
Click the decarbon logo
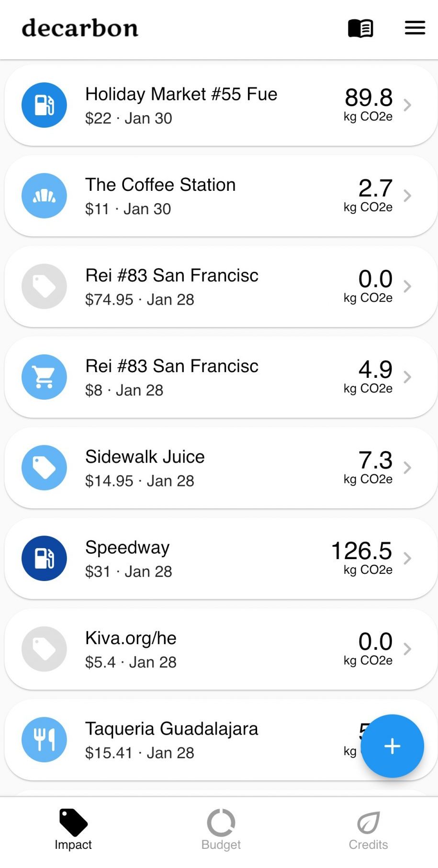(x=80, y=28)
